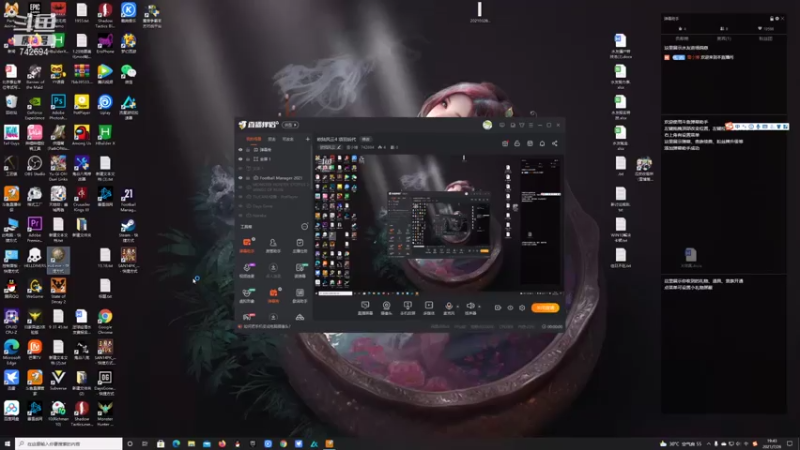Open streaming settings gear icon
The height and width of the screenshot is (450, 800).
(522, 308)
